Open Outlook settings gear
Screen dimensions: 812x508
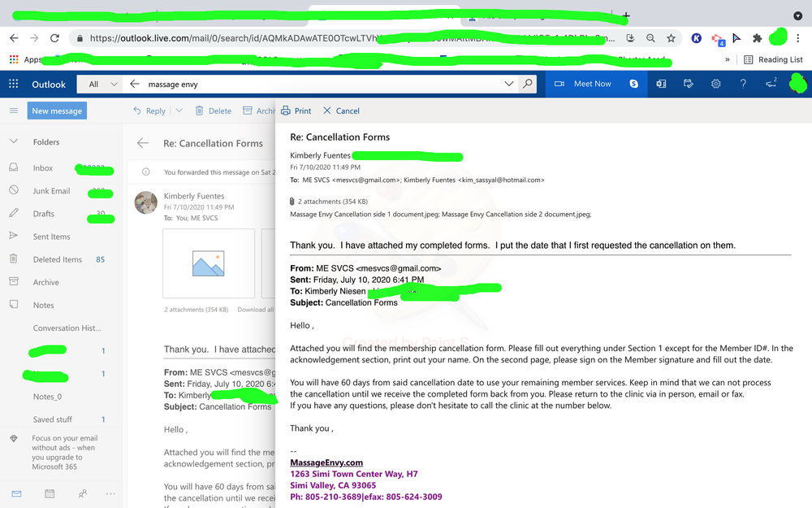715,84
